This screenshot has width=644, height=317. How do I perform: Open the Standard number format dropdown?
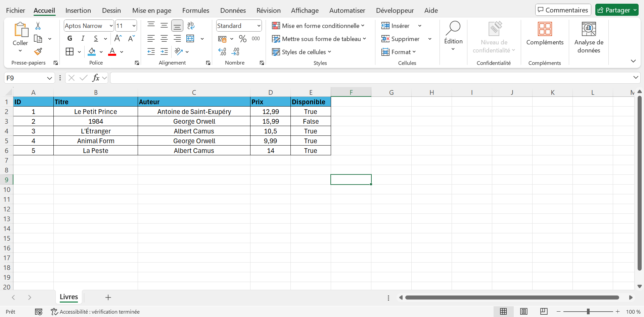(x=259, y=26)
